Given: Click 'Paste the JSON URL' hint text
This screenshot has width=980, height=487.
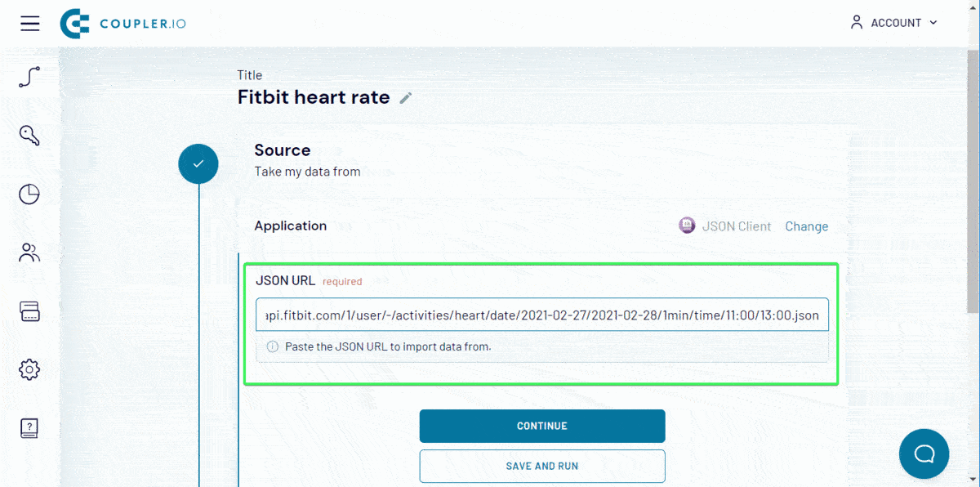Looking at the screenshot, I should click(x=388, y=346).
